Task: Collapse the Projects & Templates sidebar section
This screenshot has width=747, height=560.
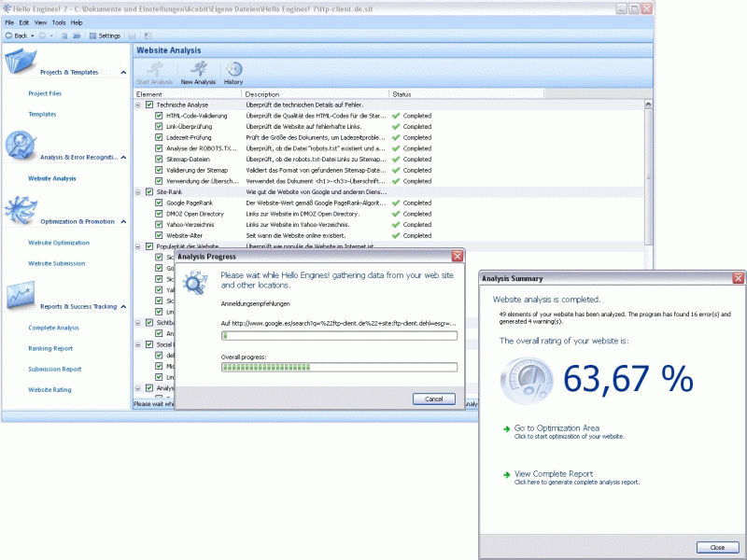Action: coord(123,72)
